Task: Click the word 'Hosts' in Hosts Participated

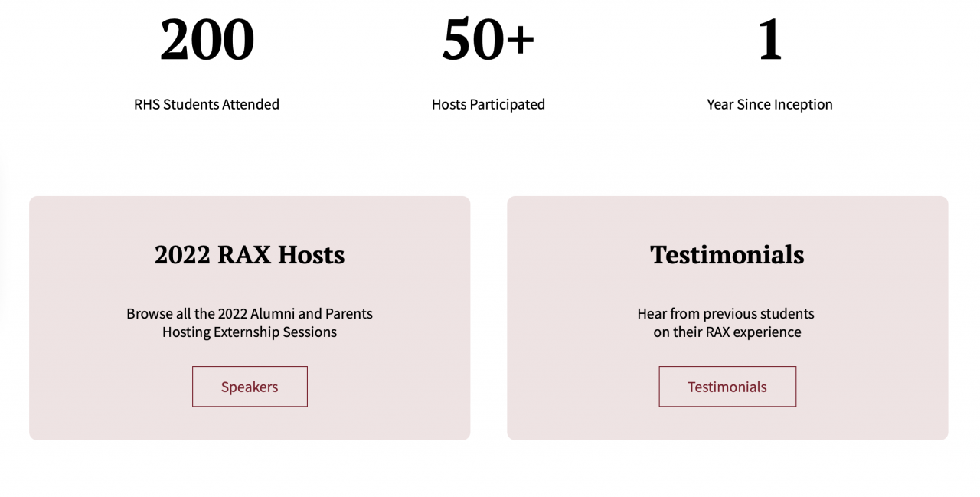Action: click(x=449, y=104)
